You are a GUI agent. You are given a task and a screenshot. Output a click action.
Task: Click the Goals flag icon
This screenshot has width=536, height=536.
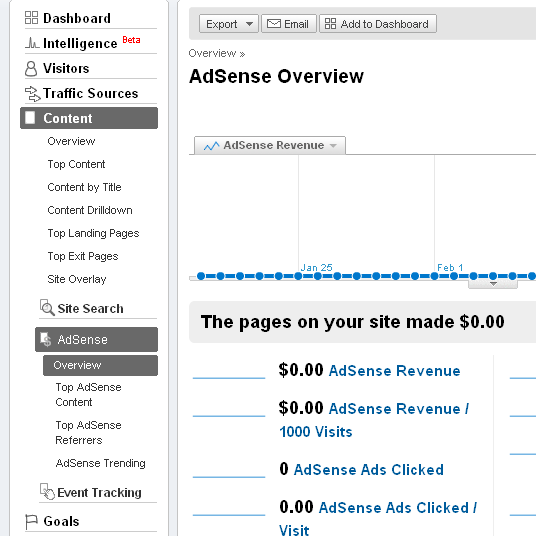point(31,522)
